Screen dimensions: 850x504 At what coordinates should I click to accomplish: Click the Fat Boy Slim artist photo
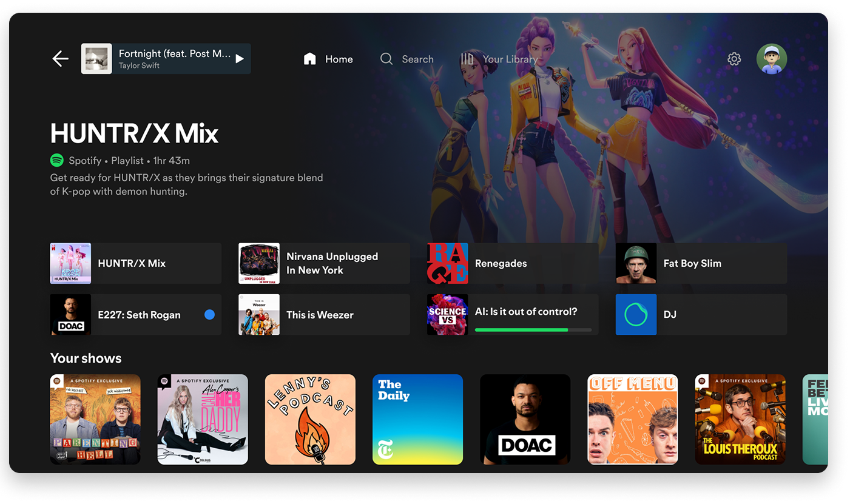coord(636,264)
